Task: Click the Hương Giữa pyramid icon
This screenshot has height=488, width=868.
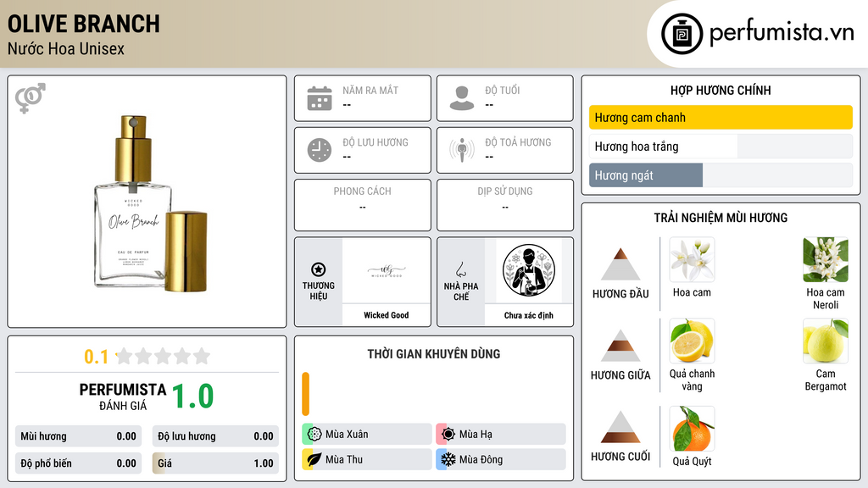Action: (x=620, y=346)
